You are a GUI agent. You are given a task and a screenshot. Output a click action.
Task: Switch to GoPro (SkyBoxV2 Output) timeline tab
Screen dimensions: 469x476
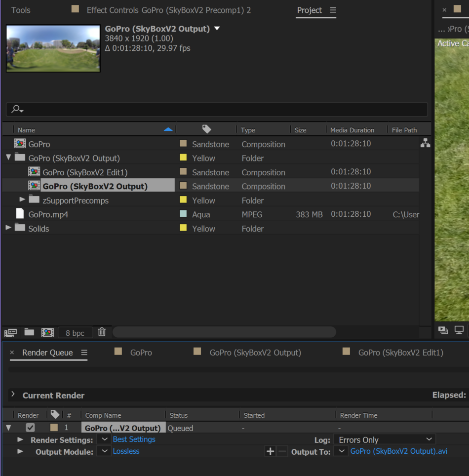(255, 353)
